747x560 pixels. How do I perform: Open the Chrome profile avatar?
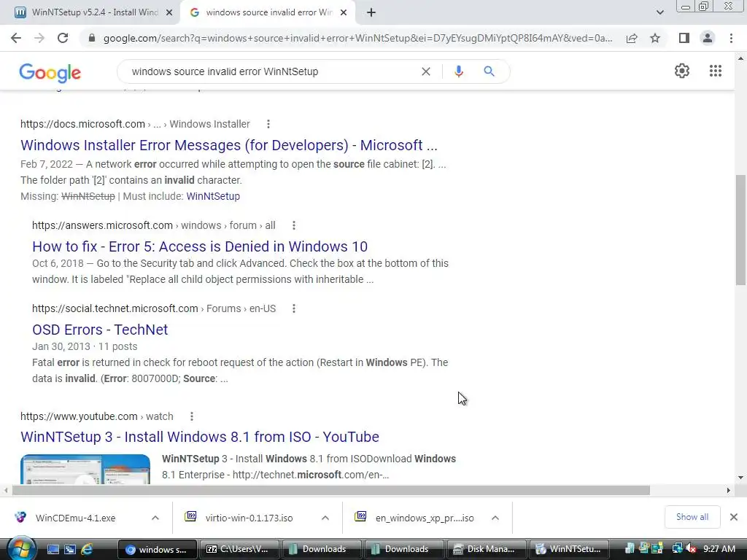pos(708,38)
